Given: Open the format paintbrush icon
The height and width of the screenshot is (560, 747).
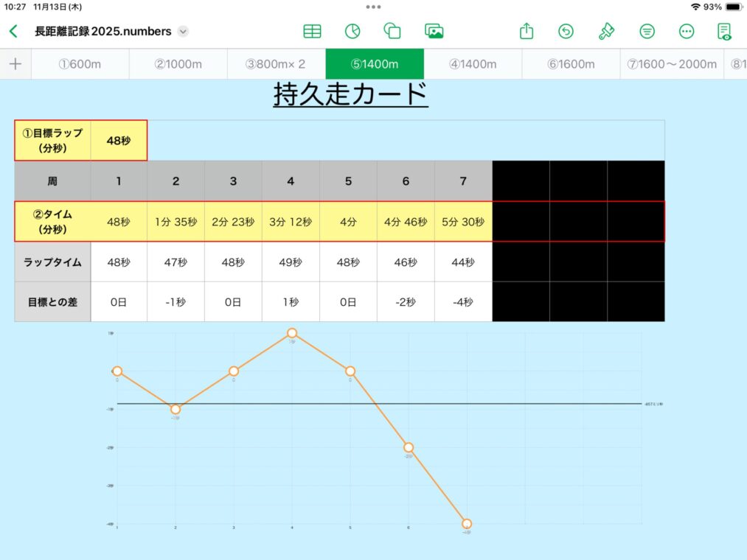Looking at the screenshot, I should click(x=606, y=32).
